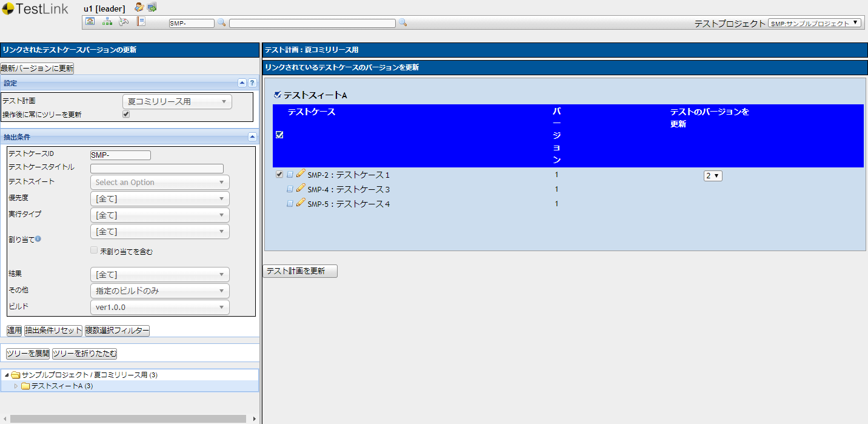The width and height of the screenshot is (868, 424).
Task: Click magnifier next to the long search field
Action: pyautogui.click(x=402, y=22)
